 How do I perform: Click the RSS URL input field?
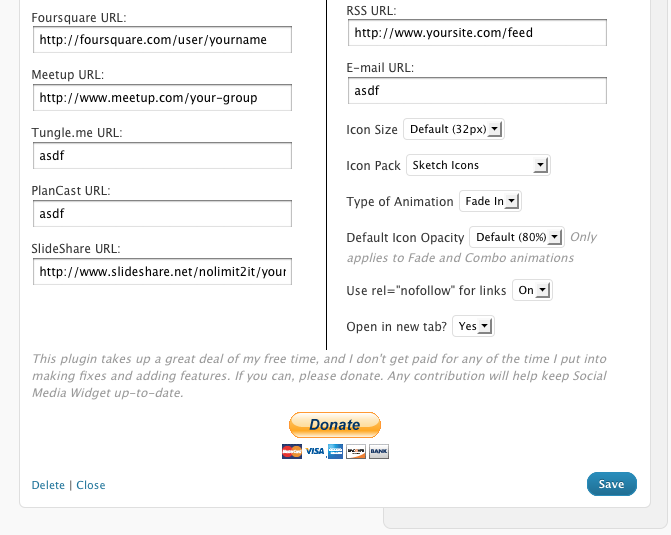[x=478, y=33]
